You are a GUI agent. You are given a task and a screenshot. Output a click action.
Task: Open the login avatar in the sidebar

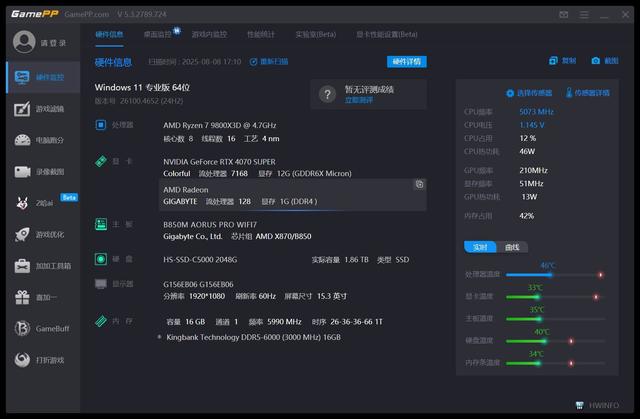[x=24, y=42]
